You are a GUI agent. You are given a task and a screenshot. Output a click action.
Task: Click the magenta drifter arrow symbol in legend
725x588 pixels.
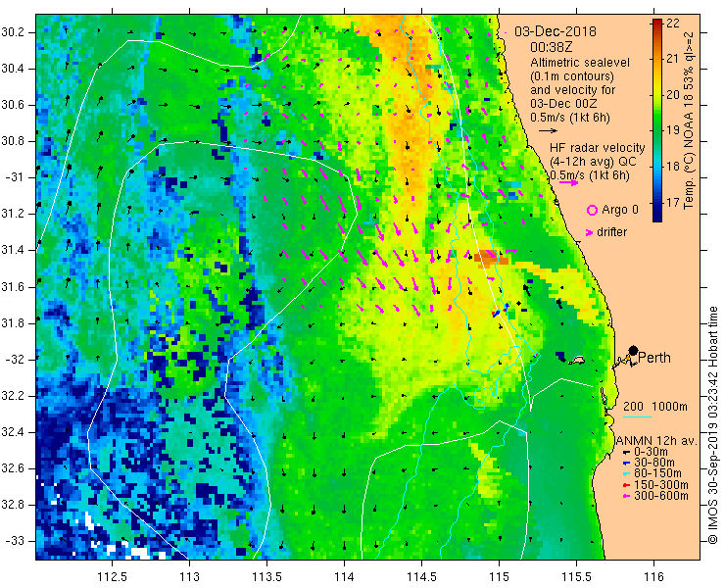[x=589, y=232]
